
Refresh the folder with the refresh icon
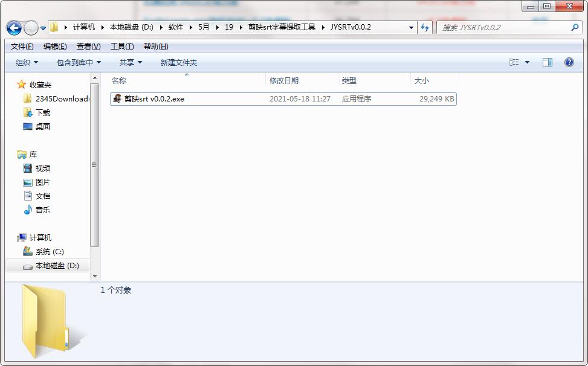click(425, 28)
